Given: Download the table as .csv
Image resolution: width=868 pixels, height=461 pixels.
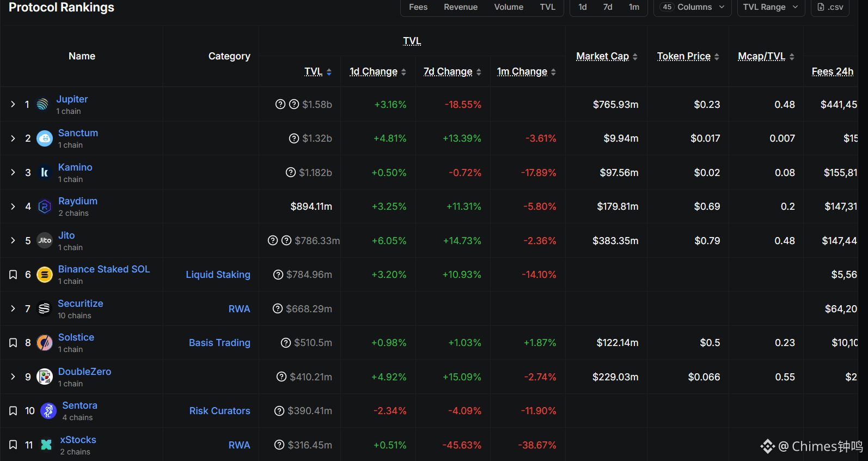Looking at the screenshot, I should coord(830,7).
